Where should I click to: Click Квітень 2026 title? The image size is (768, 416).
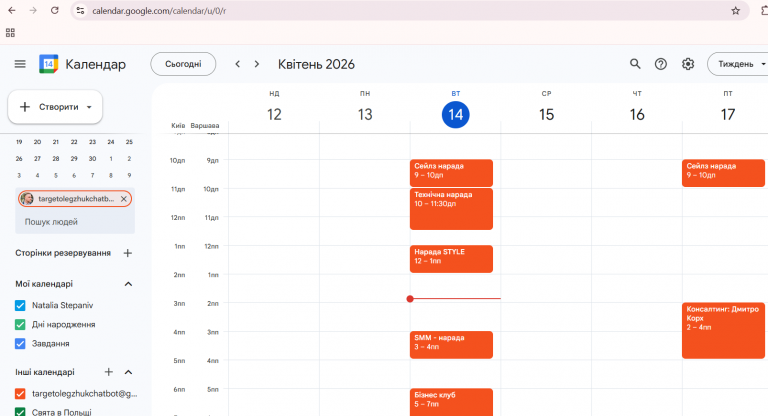[316, 64]
